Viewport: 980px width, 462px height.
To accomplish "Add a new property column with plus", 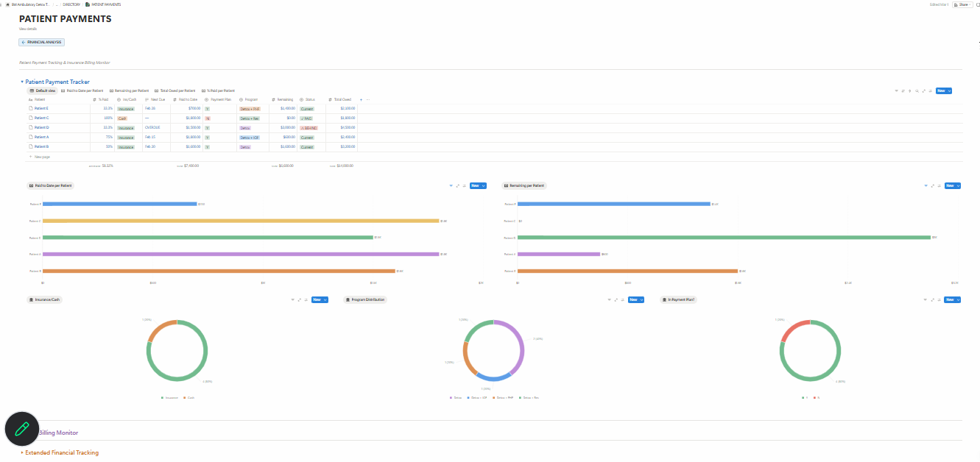I will [361, 99].
